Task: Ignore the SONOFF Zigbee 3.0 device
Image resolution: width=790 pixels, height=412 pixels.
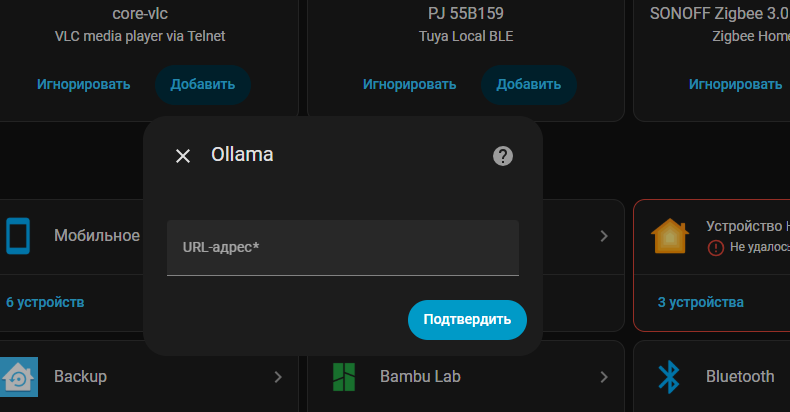Action: [736, 85]
